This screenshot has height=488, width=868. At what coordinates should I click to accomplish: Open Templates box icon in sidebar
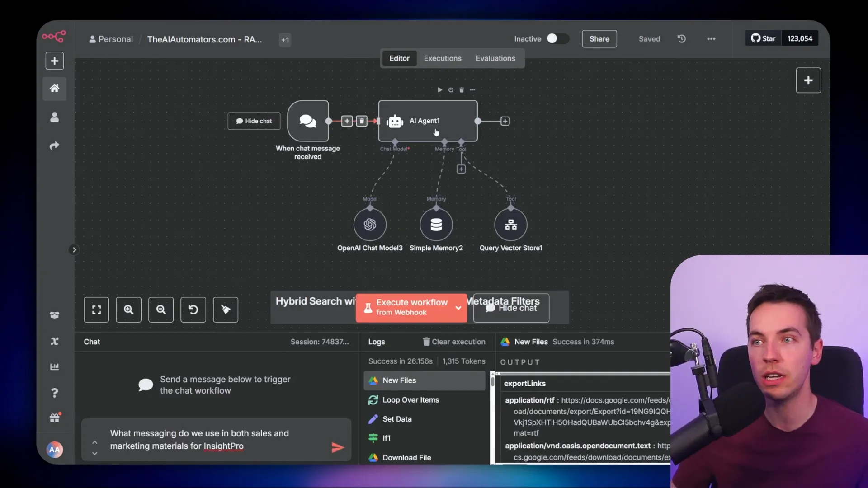coord(55,315)
